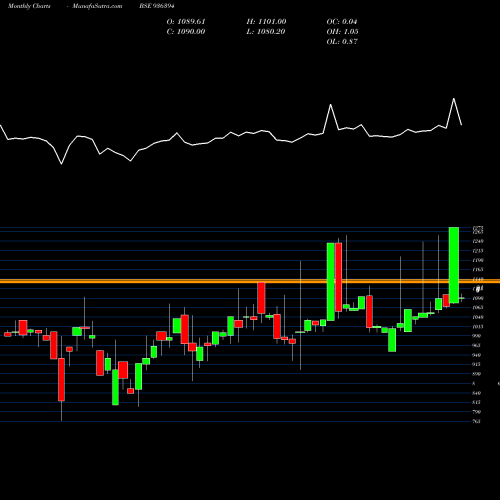Click the low value 'L: 1080.20'
Viewport: 500px width, 500px height.
pos(266,32)
